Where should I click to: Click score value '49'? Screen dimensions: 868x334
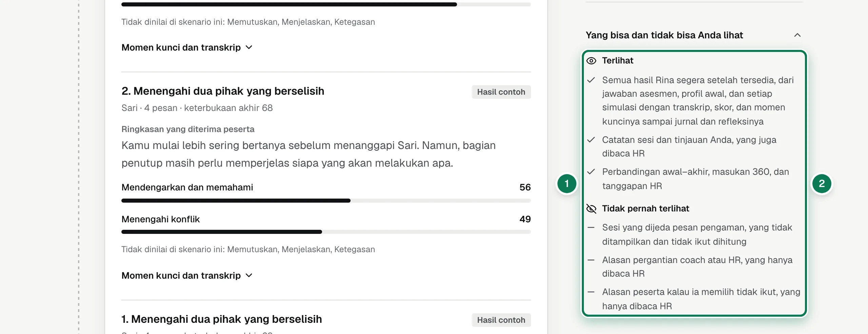525,219
